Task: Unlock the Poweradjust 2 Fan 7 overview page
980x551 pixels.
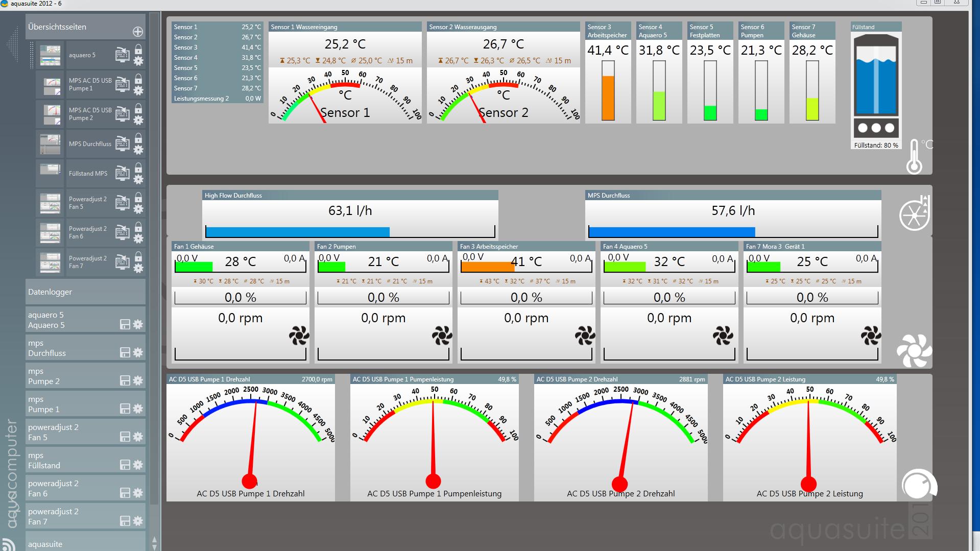Action: tap(138, 256)
